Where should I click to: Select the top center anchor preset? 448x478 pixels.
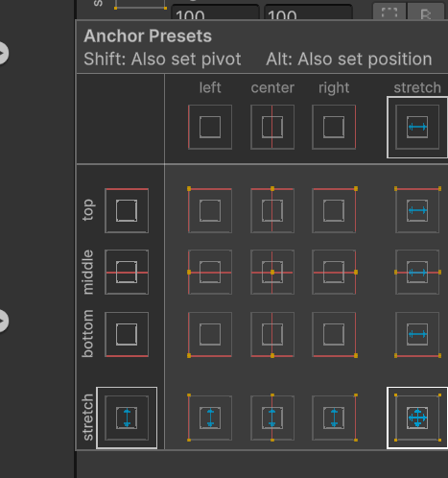click(272, 210)
